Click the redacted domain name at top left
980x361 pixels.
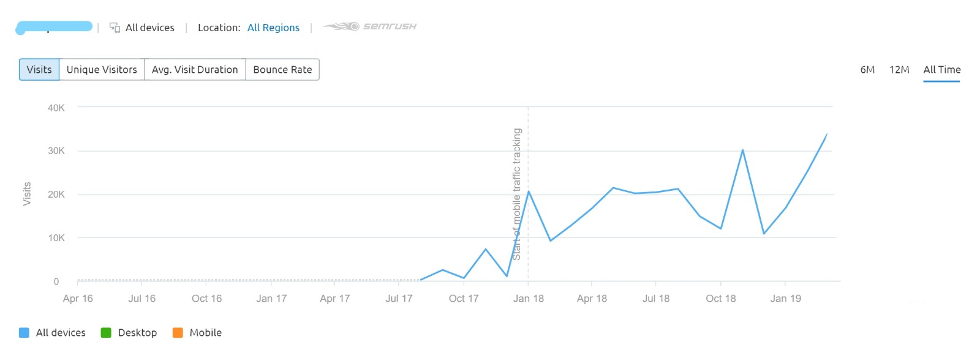click(x=55, y=27)
